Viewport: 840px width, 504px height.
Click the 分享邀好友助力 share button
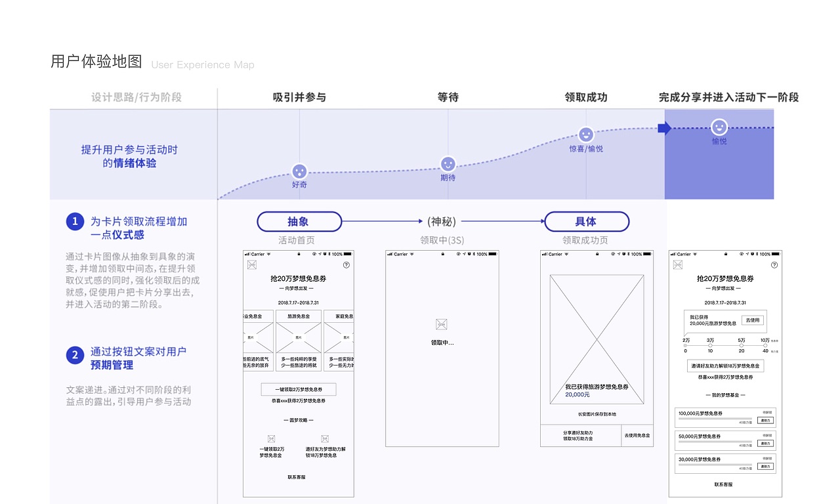tap(578, 434)
